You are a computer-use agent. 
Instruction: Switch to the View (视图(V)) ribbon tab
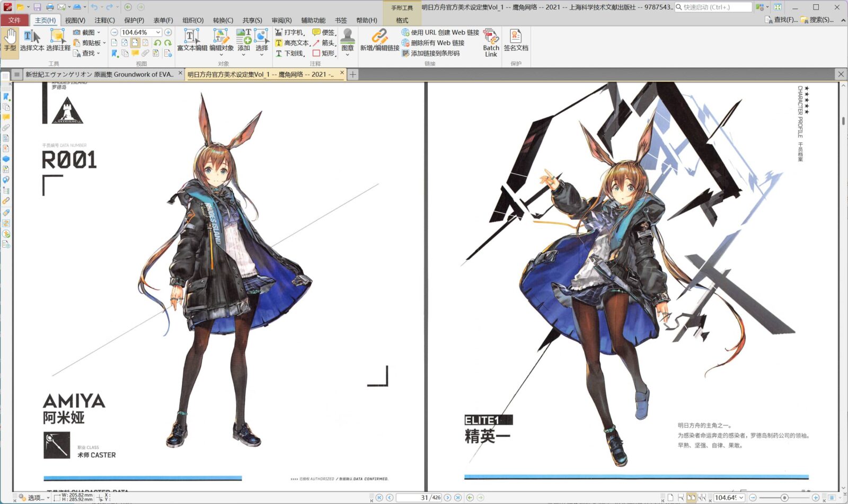pyautogui.click(x=75, y=20)
